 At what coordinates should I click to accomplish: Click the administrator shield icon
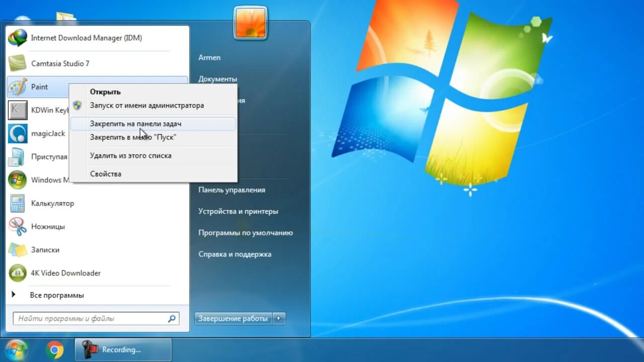coord(77,106)
